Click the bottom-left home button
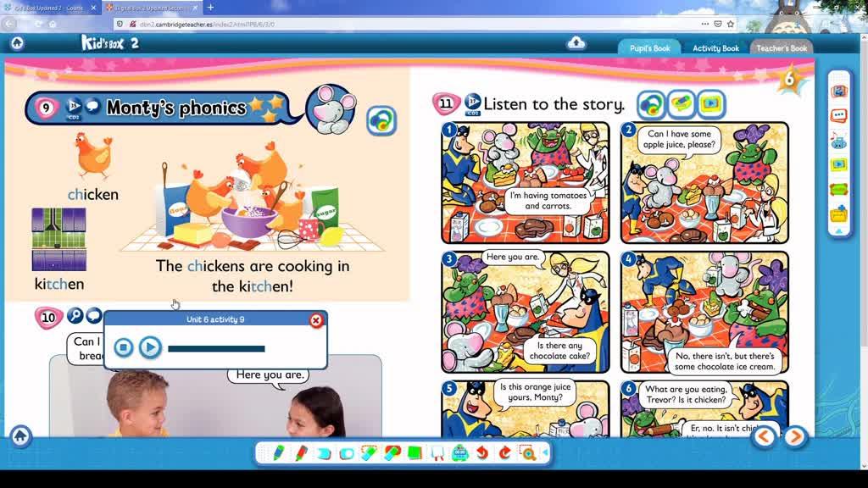Image resolution: width=868 pixels, height=488 pixels. tap(20, 436)
